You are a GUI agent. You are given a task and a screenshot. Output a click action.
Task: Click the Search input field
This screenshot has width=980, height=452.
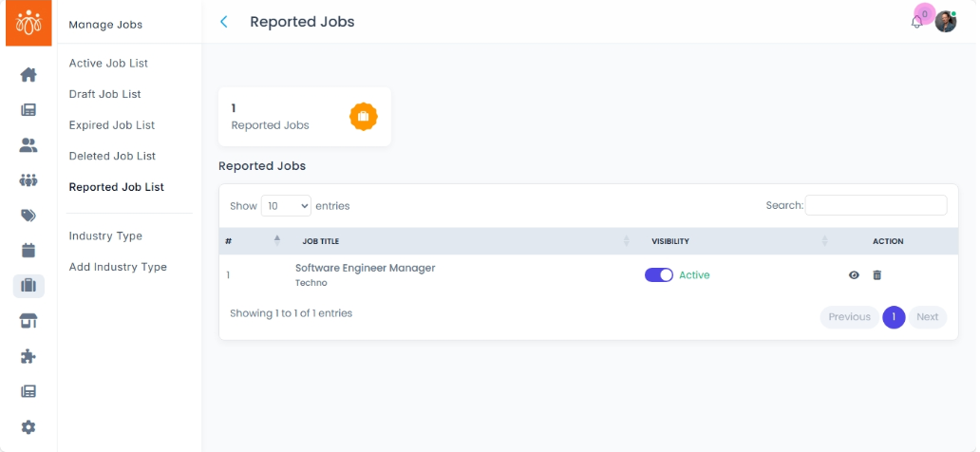point(876,205)
